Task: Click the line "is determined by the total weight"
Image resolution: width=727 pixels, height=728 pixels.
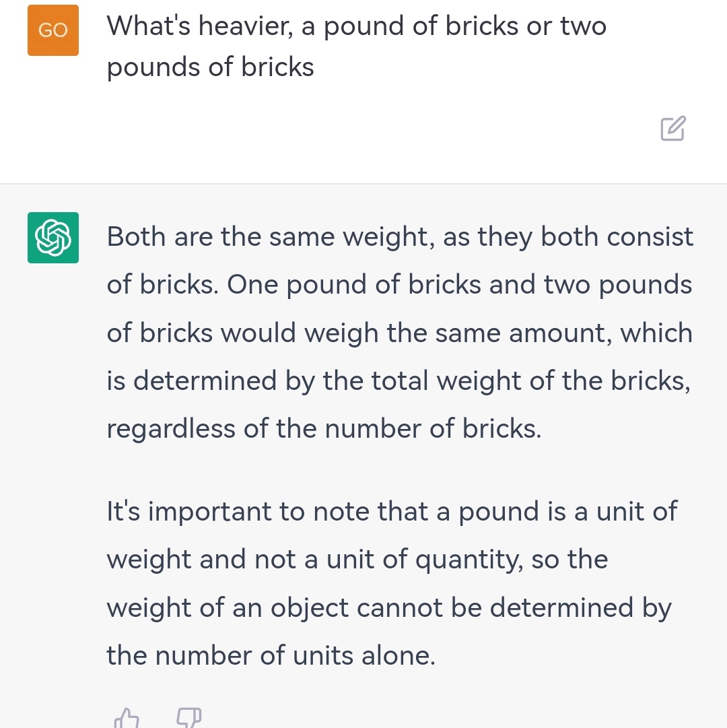Action: (x=399, y=380)
